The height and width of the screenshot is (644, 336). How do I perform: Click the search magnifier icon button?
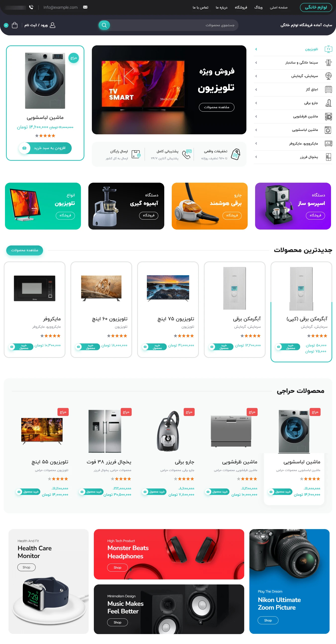[x=104, y=25]
